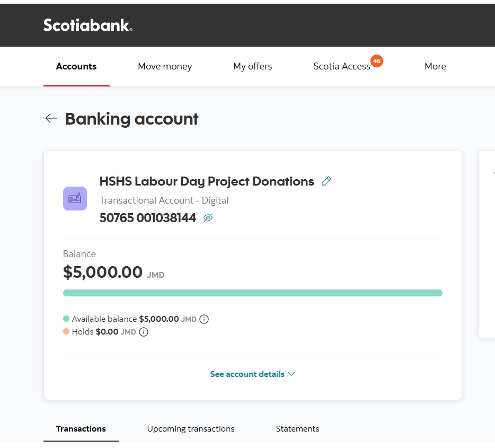The width and height of the screenshot is (495, 448).
Task: Open Scotia Access link
Action: point(342,66)
